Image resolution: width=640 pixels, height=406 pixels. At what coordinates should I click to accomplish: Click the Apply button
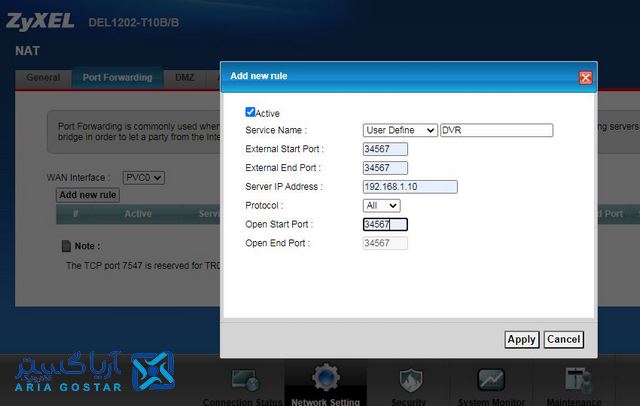[522, 339]
